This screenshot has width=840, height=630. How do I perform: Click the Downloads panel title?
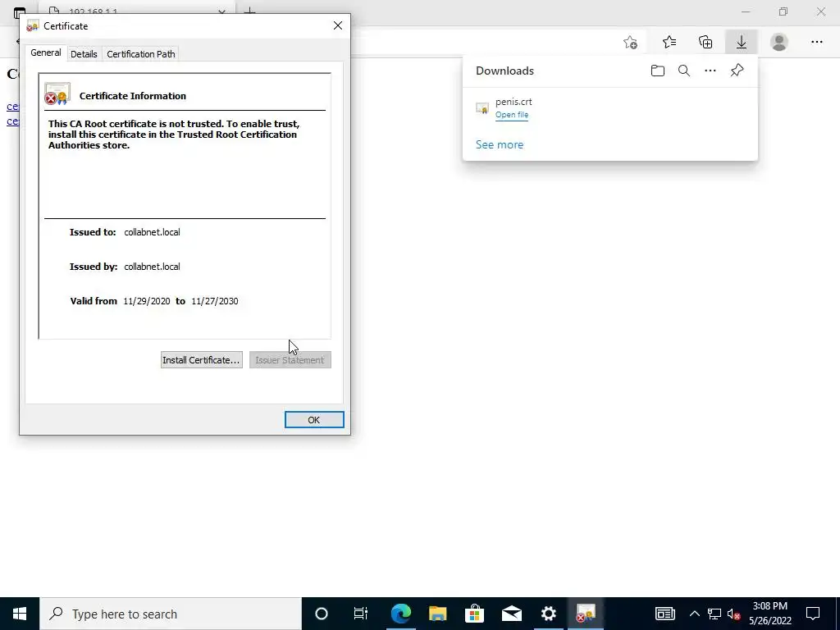coord(504,71)
